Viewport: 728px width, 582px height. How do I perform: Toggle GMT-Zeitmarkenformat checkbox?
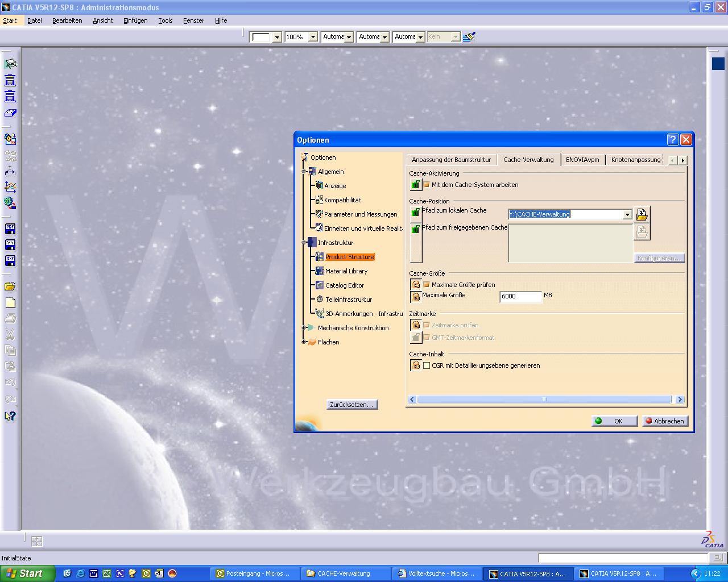coord(427,338)
